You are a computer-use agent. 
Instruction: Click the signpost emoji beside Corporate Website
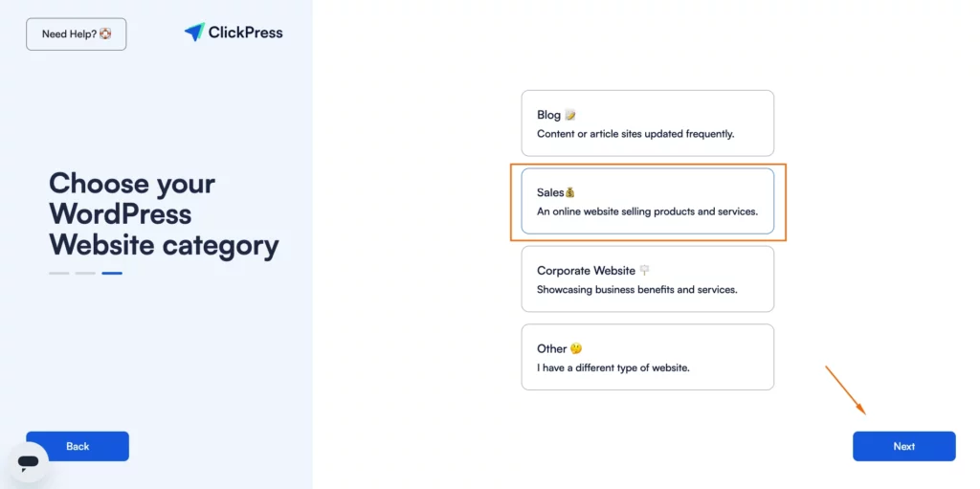coord(644,271)
